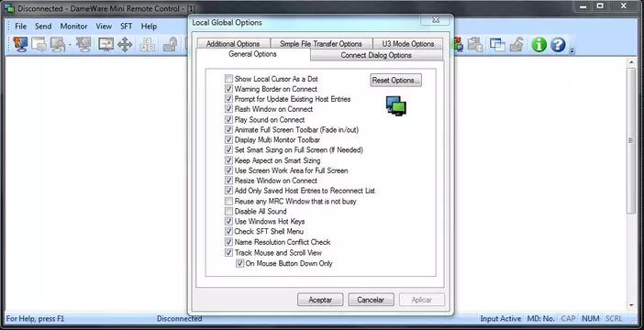Click the Cancelar button

pyautogui.click(x=371, y=300)
